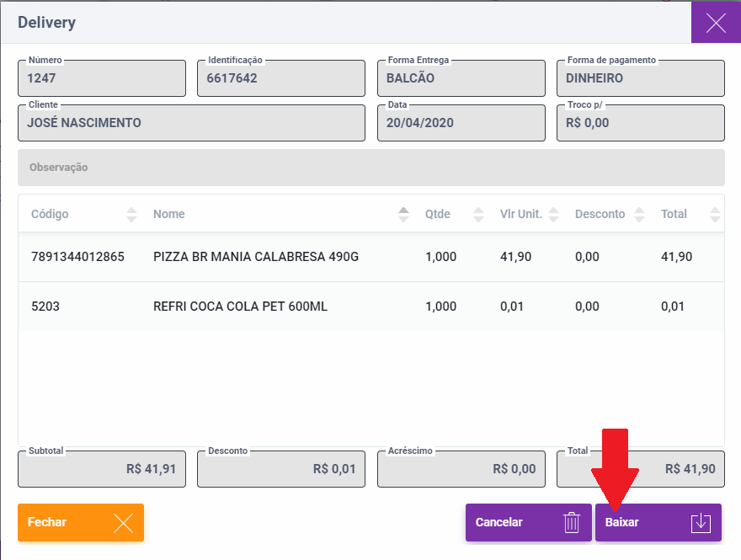Screen dimensions: 741x560
Task: Sort table by Desconto column arrows
Action: click(x=639, y=214)
